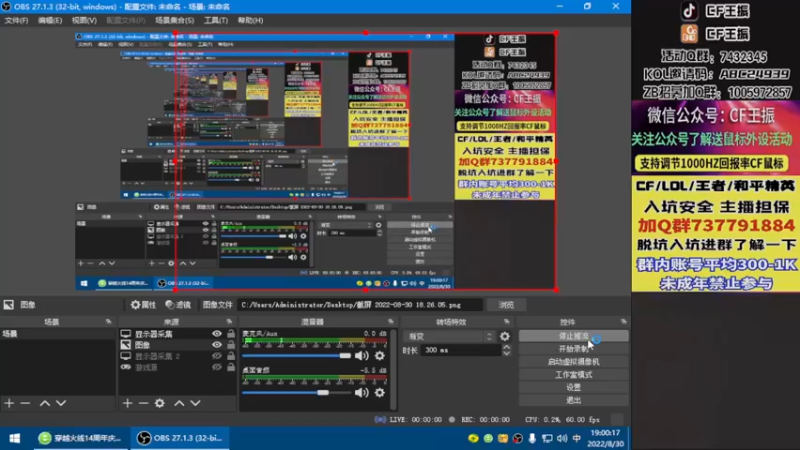Mute 麦克风/Aux speaker icon
Screen dimensions: 800x450
362,356
